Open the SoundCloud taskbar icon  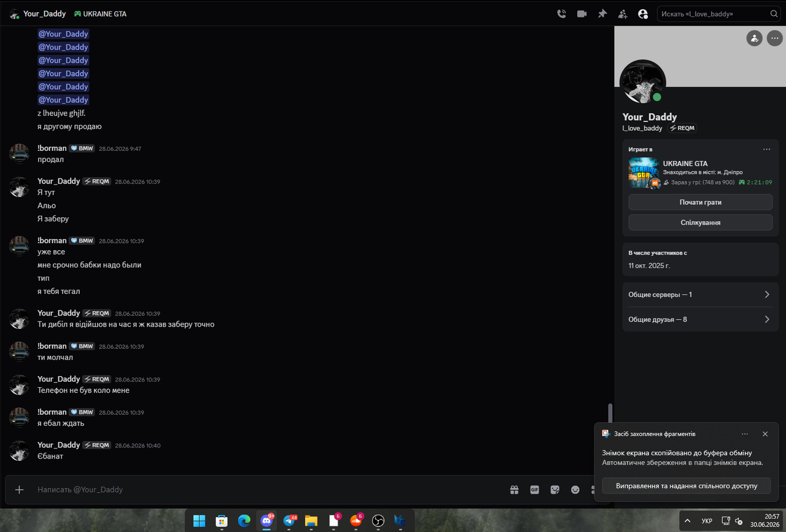[356, 521]
